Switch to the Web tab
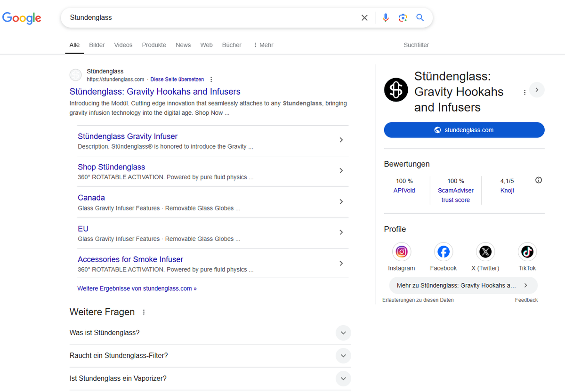The image size is (565, 392). 206,45
